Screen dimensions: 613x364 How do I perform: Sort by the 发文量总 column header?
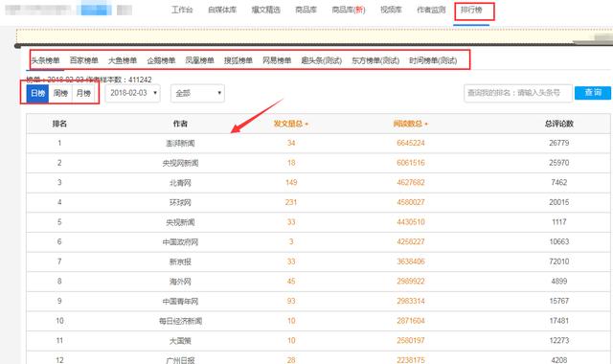point(291,124)
